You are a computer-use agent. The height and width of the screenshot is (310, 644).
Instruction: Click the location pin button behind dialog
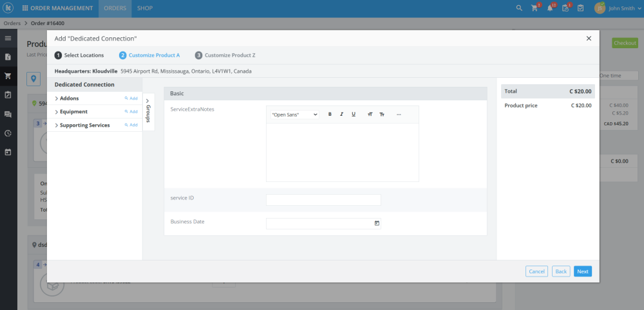tap(33, 78)
